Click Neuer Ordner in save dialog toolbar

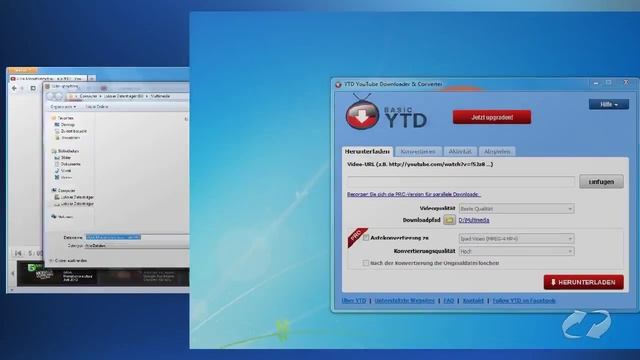97,107
